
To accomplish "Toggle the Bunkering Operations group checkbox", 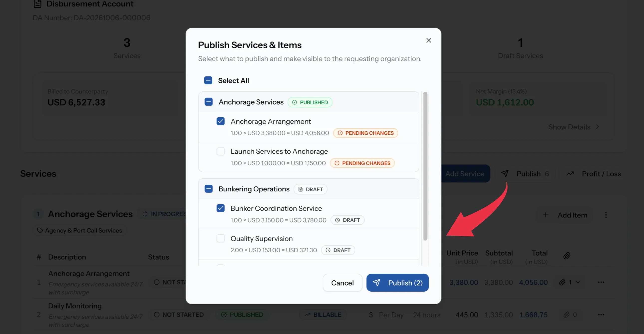I will pos(208,189).
